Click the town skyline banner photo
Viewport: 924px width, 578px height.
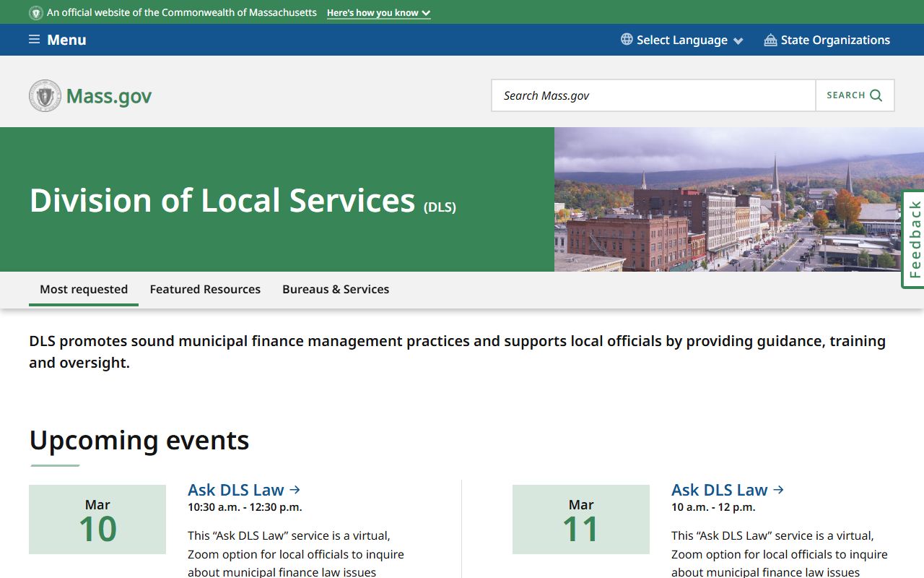739,199
